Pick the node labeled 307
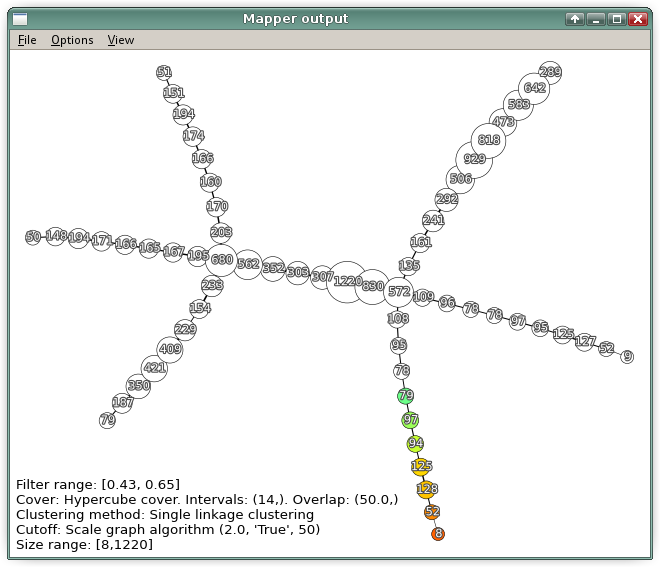Viewport: 660px width, 567px height. click(x=322, y=277)
